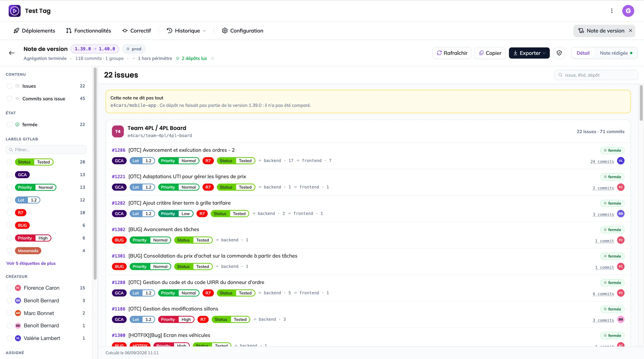
Task: Click the shield verification icon
Action: click(559, 53)
